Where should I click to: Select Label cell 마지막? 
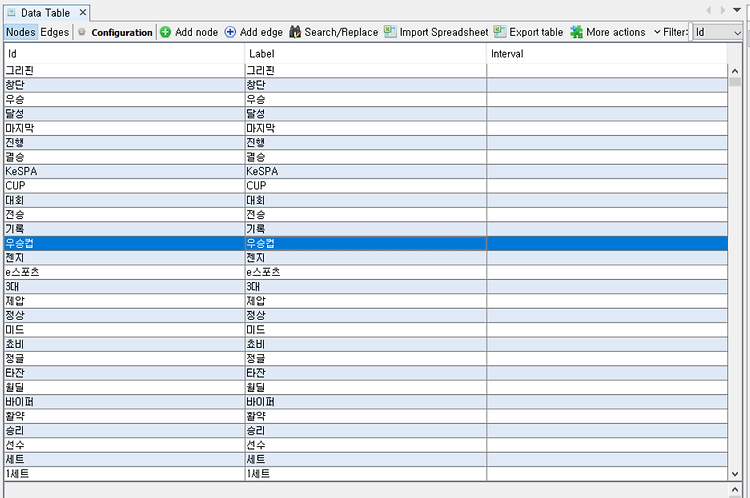pos(365,128)
